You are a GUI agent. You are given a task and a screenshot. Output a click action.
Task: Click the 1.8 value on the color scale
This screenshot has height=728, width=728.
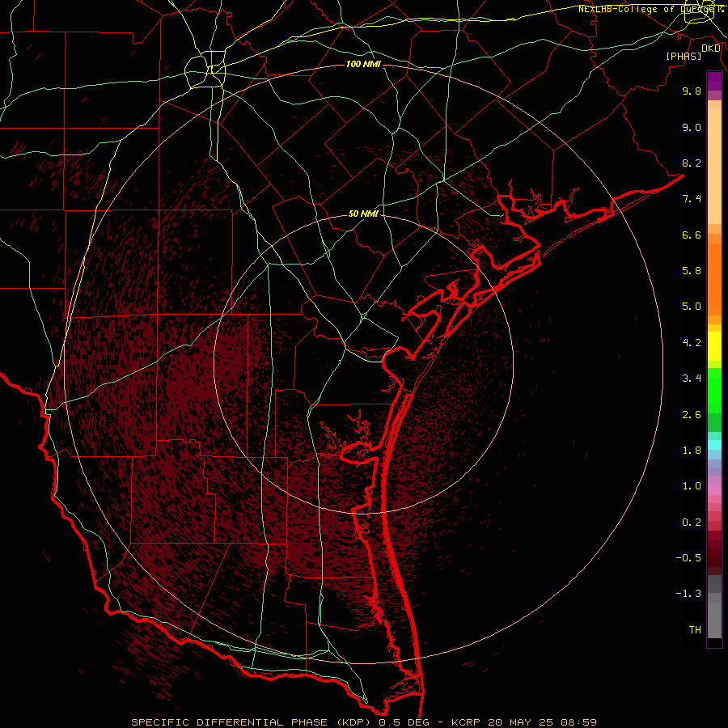tap(692, 451)
